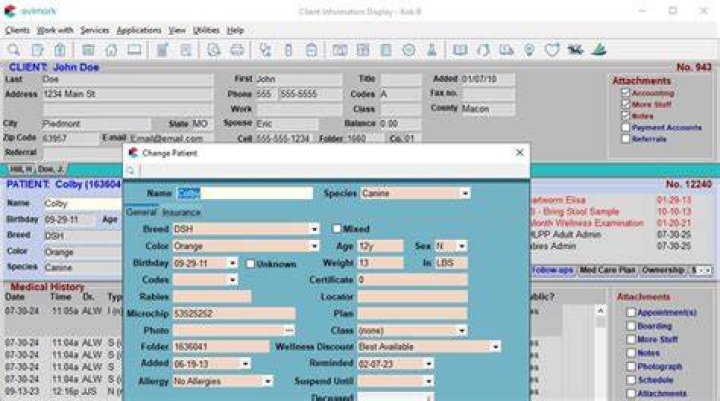720x401 pixels.
Task: Open the Work with menu
Action: [x=55, y=30]
